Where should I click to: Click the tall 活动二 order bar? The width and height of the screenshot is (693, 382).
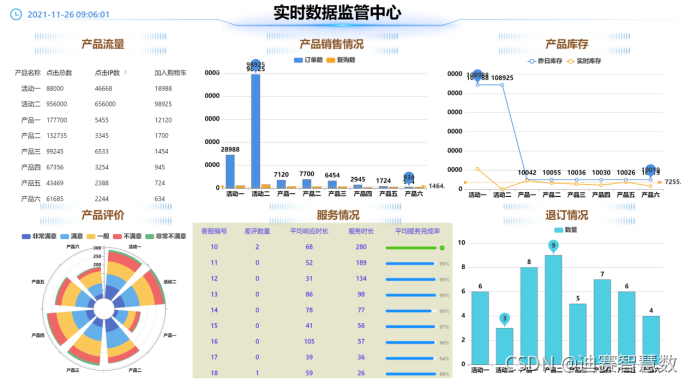255,131
